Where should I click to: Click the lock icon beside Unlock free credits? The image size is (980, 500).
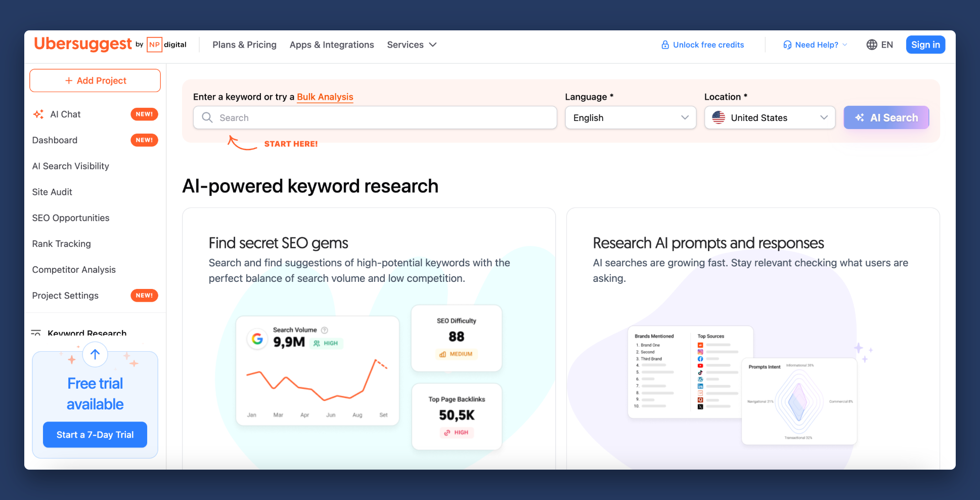coord(665,45)
